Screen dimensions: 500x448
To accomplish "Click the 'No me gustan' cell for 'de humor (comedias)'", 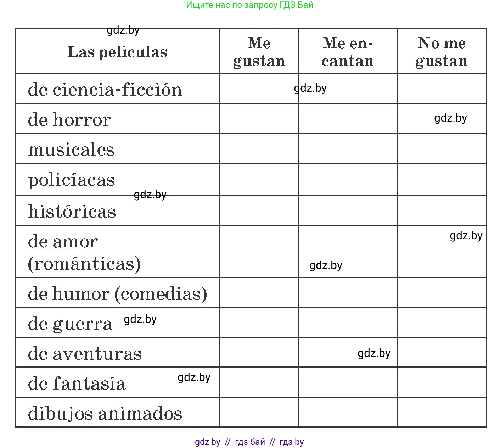I will click(x=442, y=292).
